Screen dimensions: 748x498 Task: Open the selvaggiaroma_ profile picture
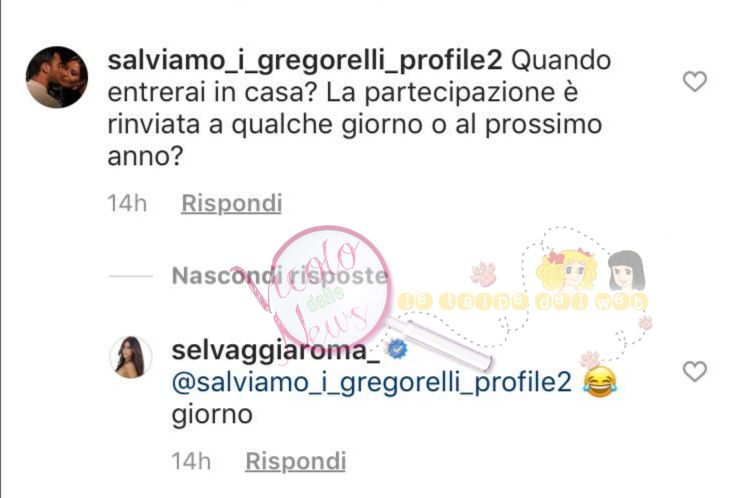pyautogui.click(x=131, y=357)
